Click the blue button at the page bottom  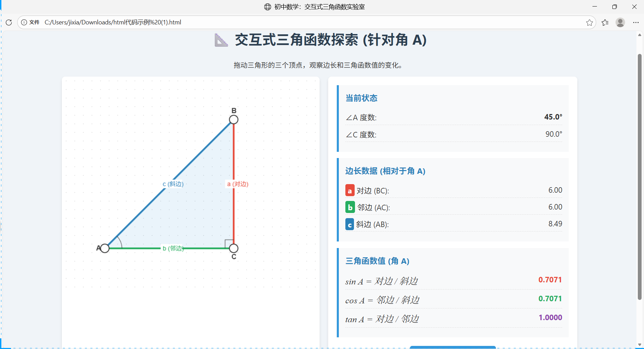coord(453,347)
